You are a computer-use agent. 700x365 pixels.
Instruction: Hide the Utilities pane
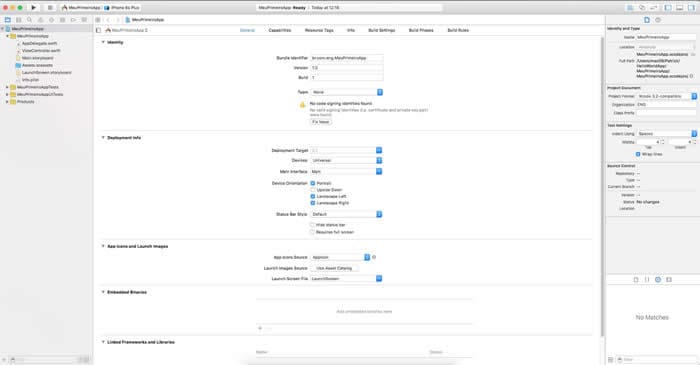tap(692, 8)
